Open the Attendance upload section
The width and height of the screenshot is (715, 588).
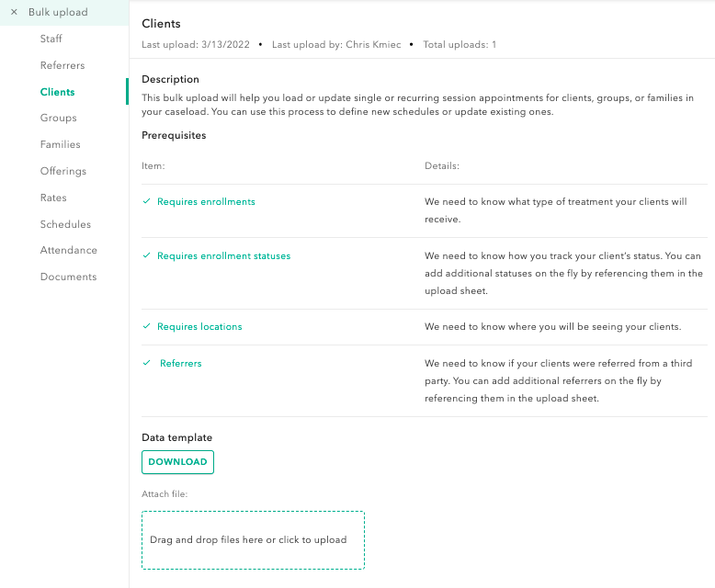tap(68, 250)
